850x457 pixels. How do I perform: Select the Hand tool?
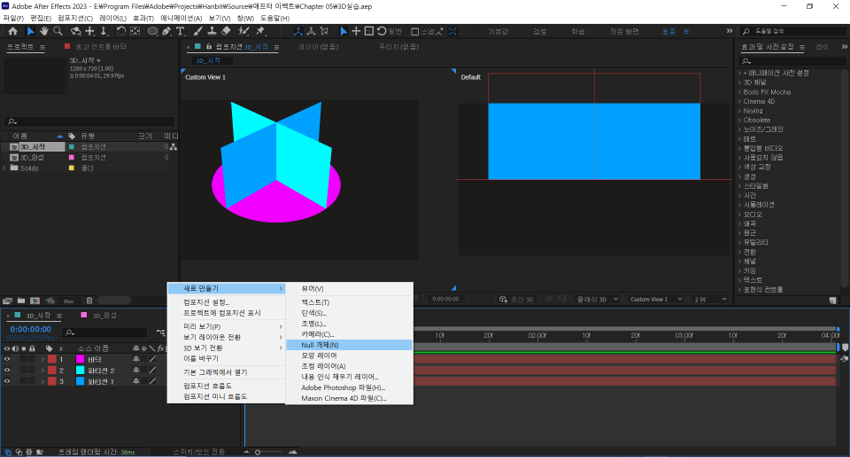(x=44, y=31)
